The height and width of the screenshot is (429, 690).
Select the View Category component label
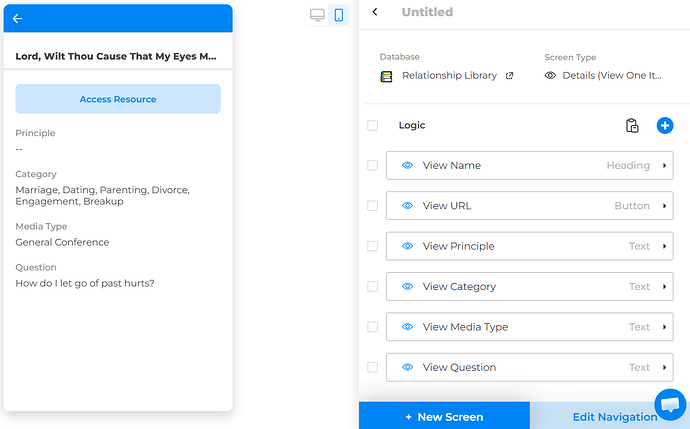pyautogui.click(x=459, y=286)
